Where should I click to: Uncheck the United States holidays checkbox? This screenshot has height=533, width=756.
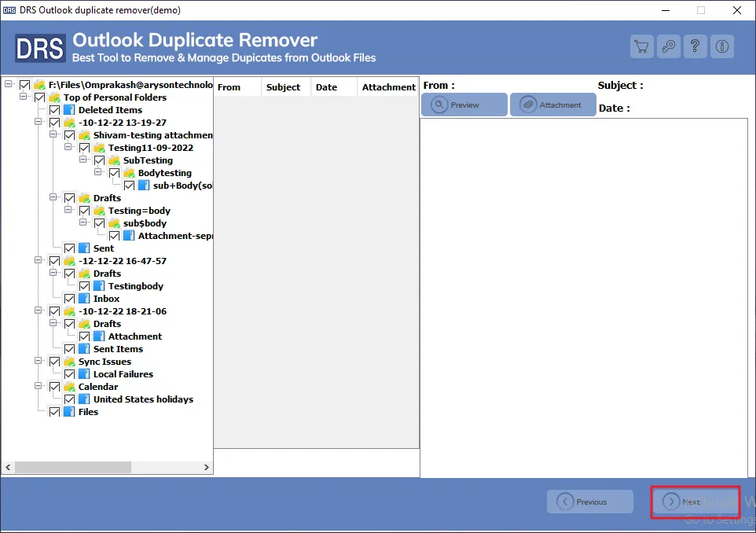click(69, 399)
